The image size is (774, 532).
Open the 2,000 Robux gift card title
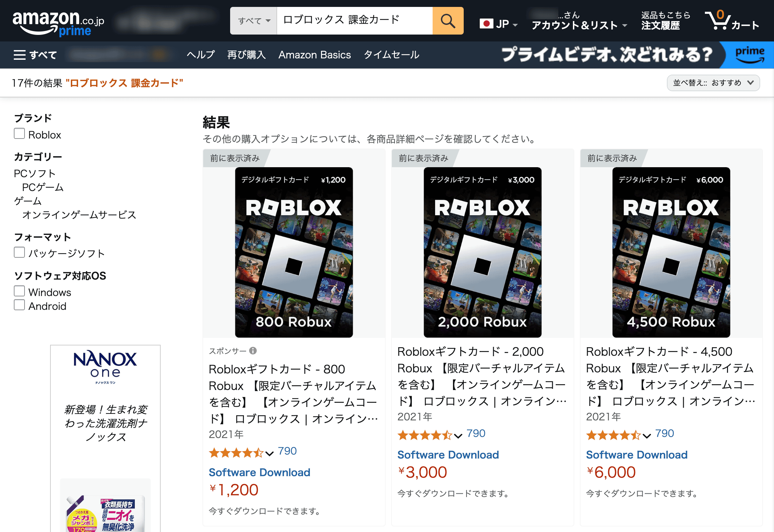point(482,376)
